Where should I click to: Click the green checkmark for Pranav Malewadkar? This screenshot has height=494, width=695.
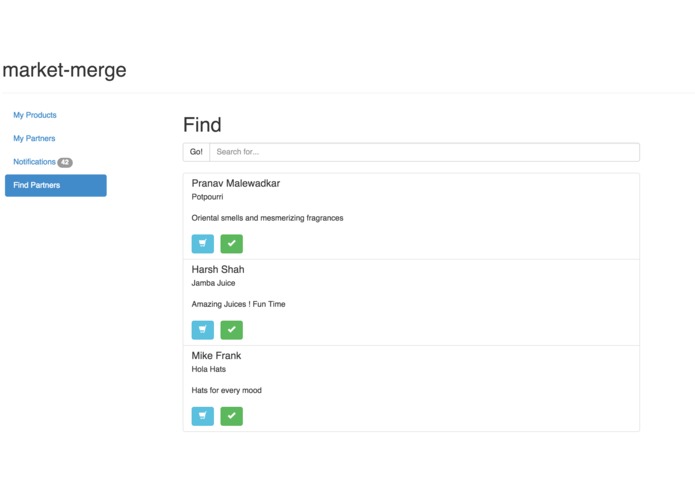(x=231, y=244)
